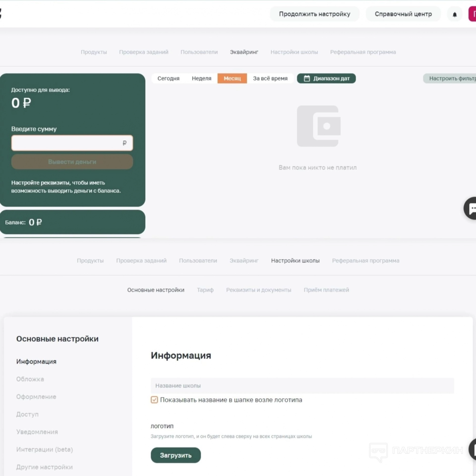Screen dimensions: 476x476
Task: Switch to За всё время filter
Action: coord(270,79)
